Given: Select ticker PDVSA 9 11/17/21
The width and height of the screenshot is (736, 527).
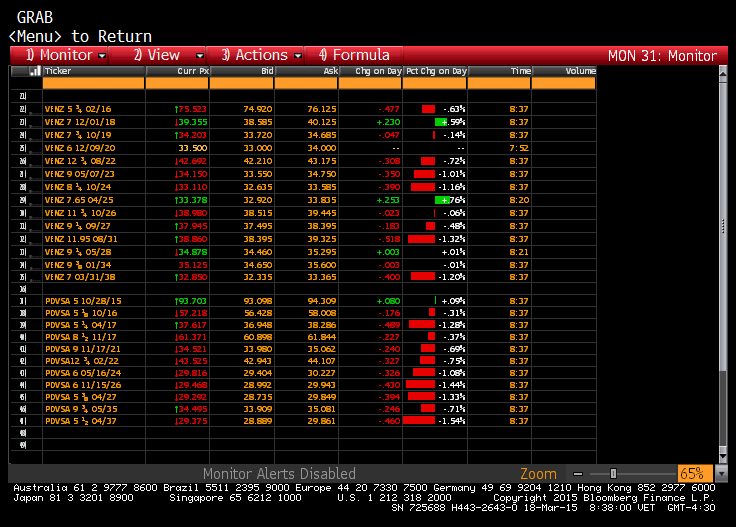Looking at the screenshot, I should pos(83,349).
